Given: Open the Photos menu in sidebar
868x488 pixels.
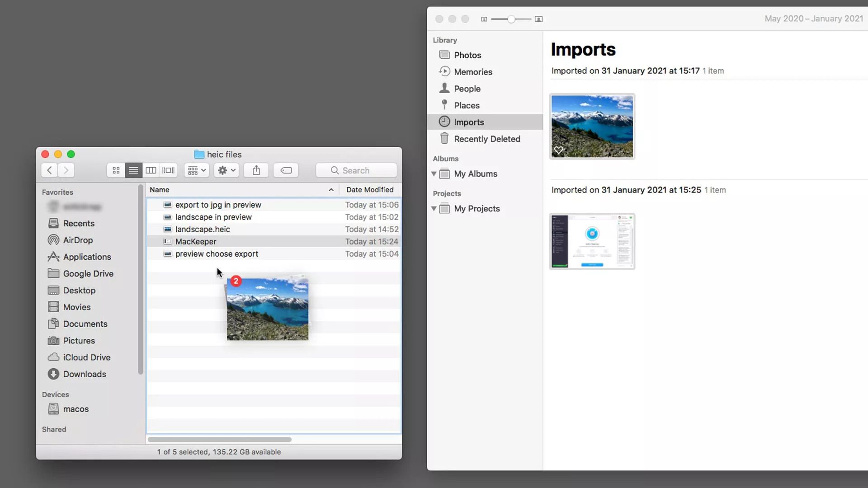Looking at the screenshot, I should pos(467,55).
